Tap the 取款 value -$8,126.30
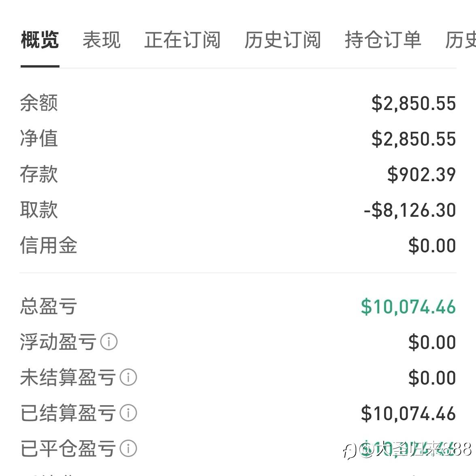Screen dimensions: 476x476 tap(410, 210)
